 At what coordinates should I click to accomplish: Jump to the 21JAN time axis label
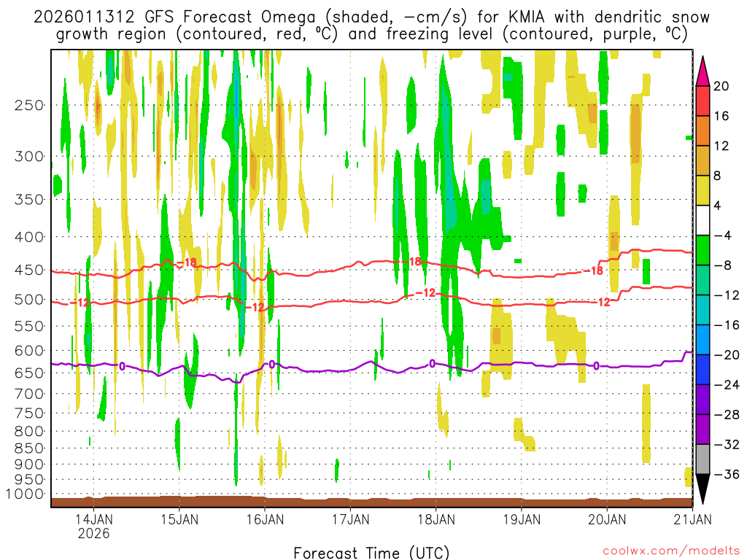click(x=691, y=519)
